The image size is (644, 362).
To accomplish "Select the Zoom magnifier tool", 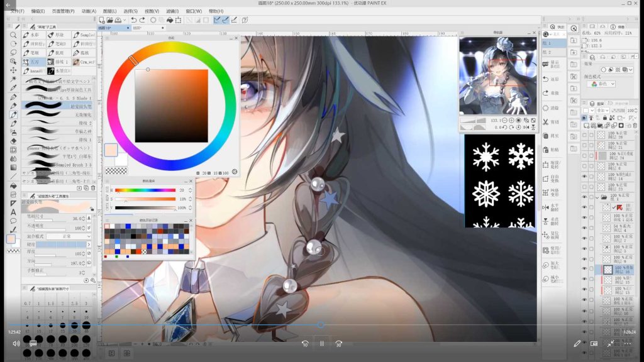I will [x=13, y=35].
